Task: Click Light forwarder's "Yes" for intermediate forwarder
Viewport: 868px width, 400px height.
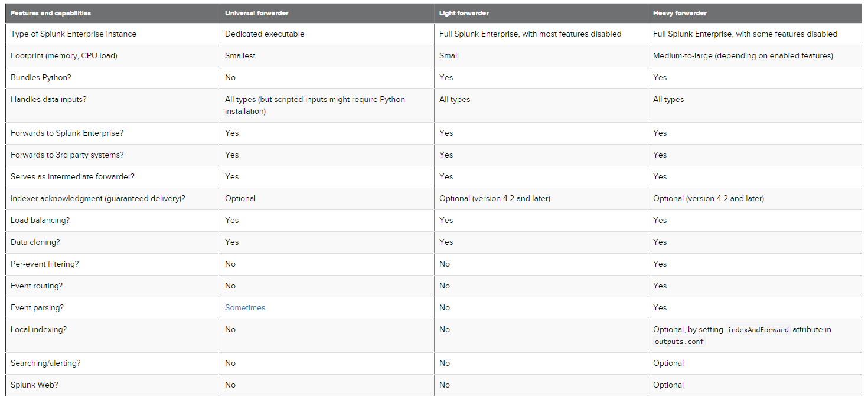Action: [x=446, y=176]
